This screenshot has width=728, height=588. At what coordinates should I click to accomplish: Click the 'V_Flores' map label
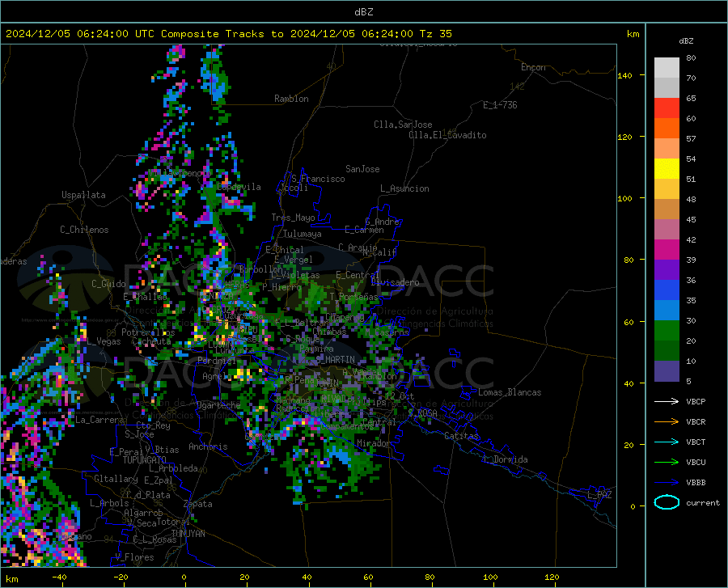click(x=134, y=557)
